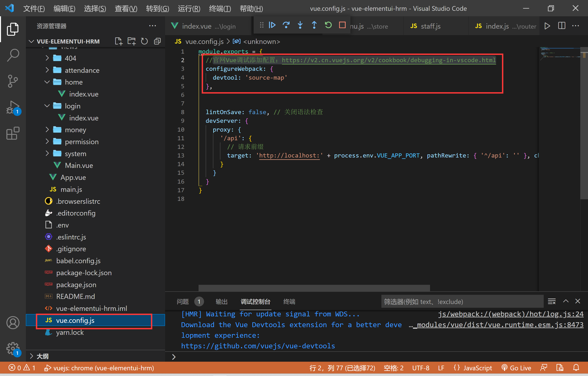The image size is (588, 376).
Task: Stop the debug session
Action: tap(342, 25)
